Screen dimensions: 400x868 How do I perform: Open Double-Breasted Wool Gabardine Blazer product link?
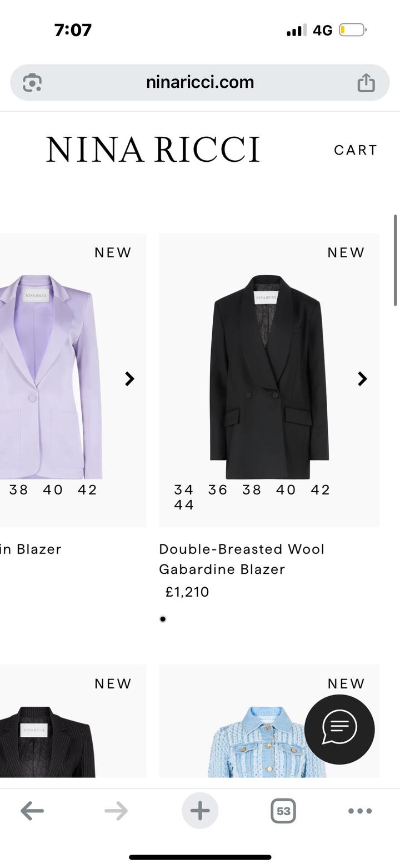242,559
